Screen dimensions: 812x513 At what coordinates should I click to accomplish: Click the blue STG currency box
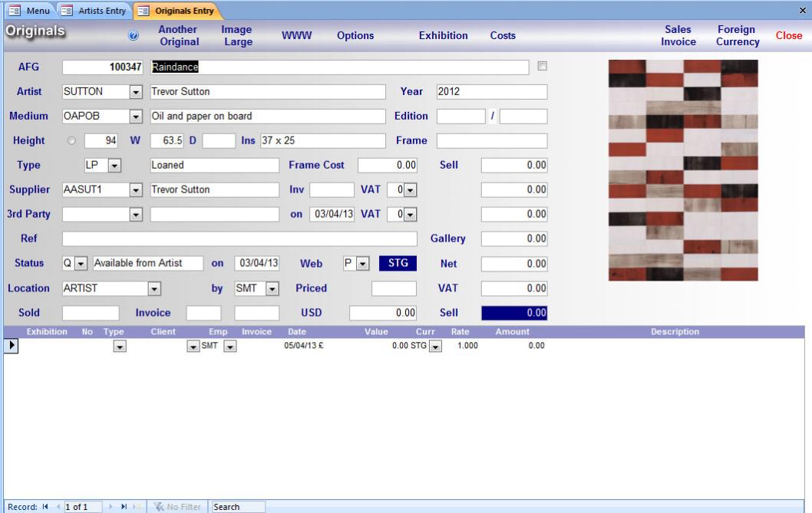[398, 263]
